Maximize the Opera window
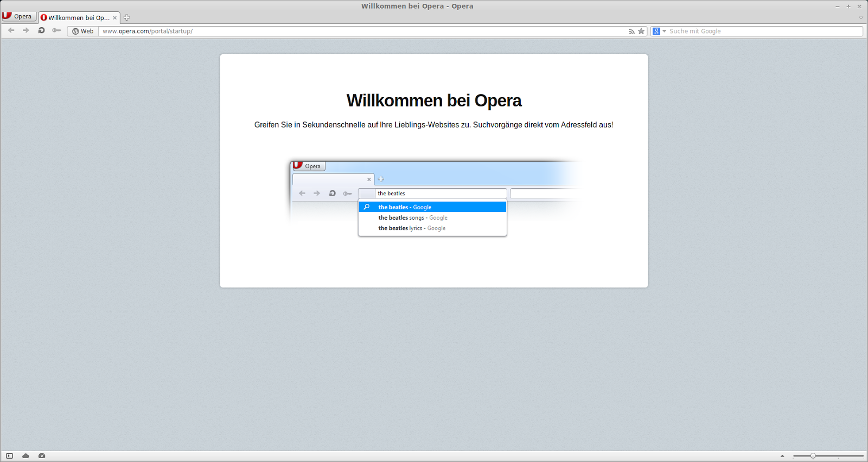This screenshot has height=462, width=868. [848, 7]
